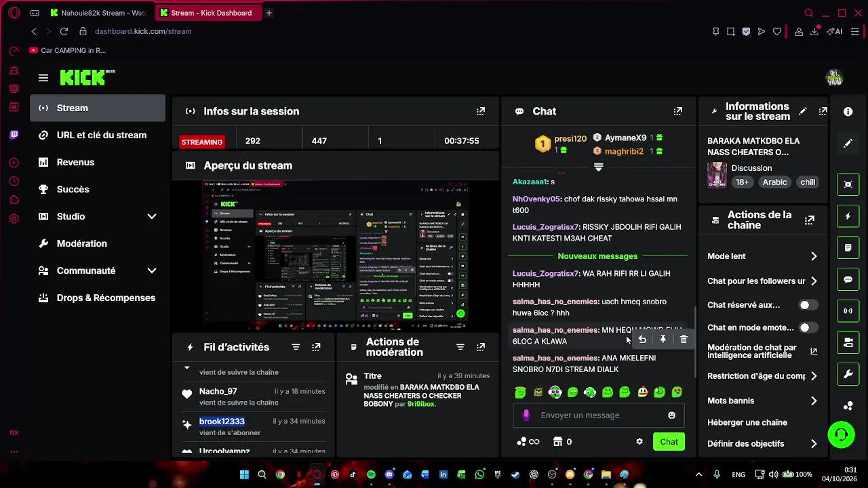Pop out the Chat panel
The height and width of the screenshot is (488, 868).
(x=677, y=111)
